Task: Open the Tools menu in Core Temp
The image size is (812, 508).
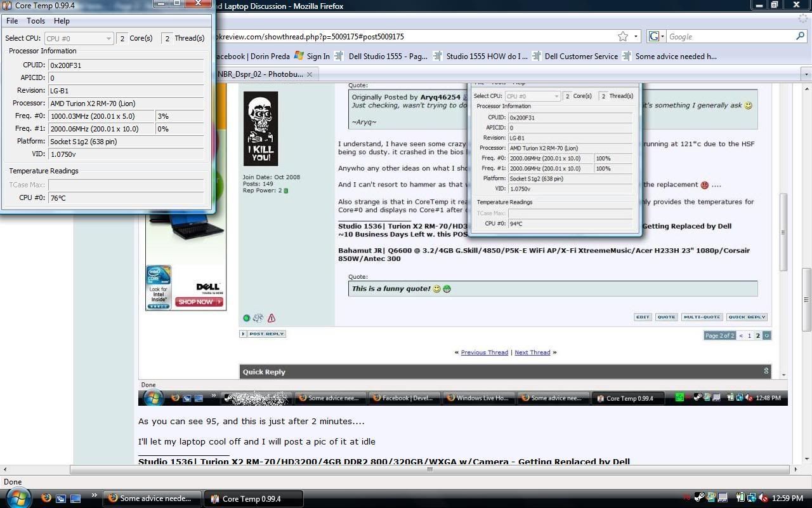Action: (x=36, y=21)
